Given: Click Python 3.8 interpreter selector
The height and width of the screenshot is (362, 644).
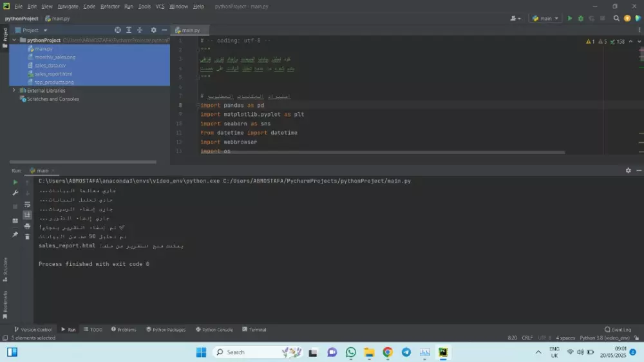Looking at the screenshot, I should coord(605,338).
